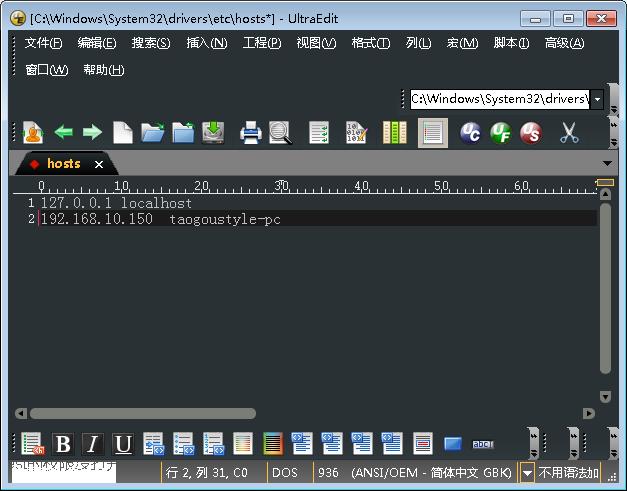Open Print Preview magnifier icon
The height and width of the screenshot is (491, 627).
(280, 132)
